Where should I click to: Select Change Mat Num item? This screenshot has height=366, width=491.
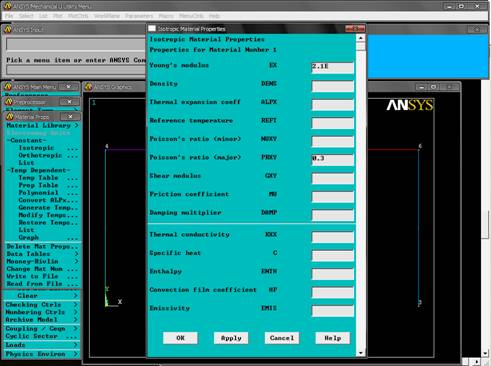pos(42,269)
